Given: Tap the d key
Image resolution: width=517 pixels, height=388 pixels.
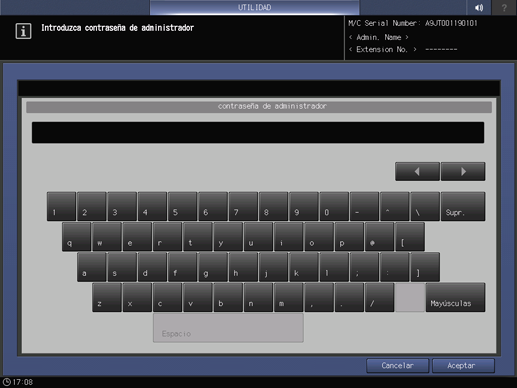Looking at the screenshot, I should 152,267.
